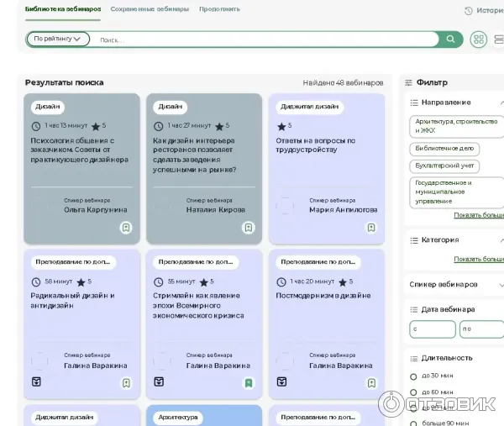Viewport: 504px width, 426px height.
Task: Switch to grid view layout icon
Action: coord(479,39)
